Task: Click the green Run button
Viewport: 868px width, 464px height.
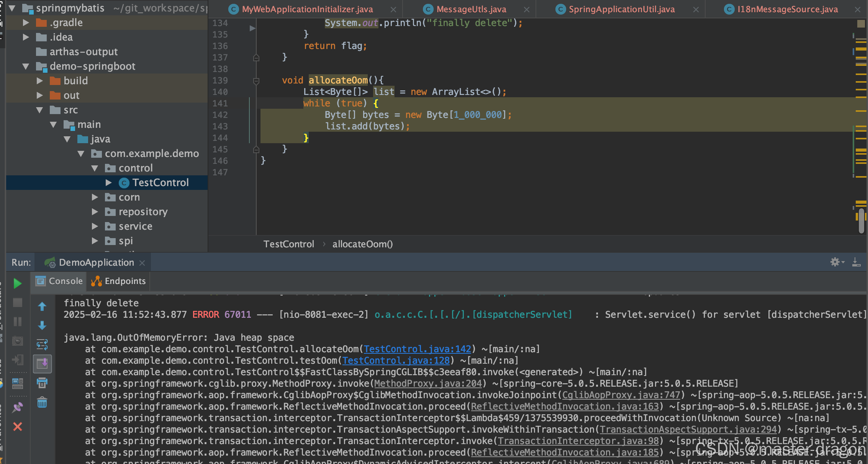Action: (17, 283)
